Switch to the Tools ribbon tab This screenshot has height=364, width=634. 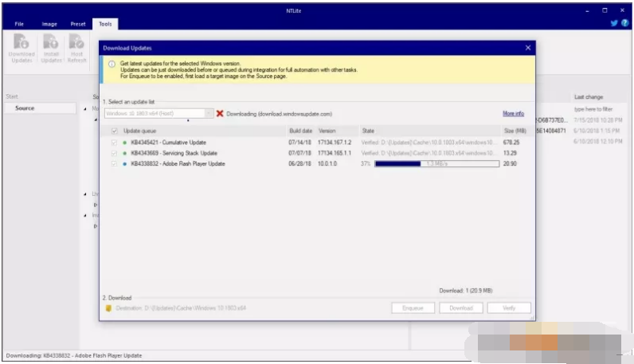(105, 25)
